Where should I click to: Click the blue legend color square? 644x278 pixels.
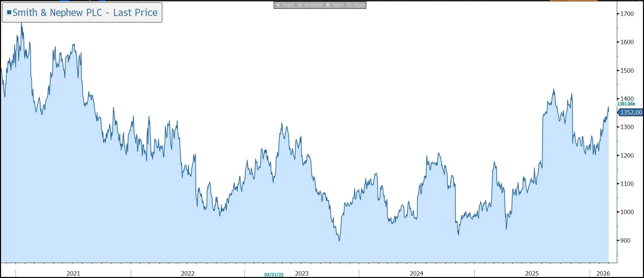point(9,12)
